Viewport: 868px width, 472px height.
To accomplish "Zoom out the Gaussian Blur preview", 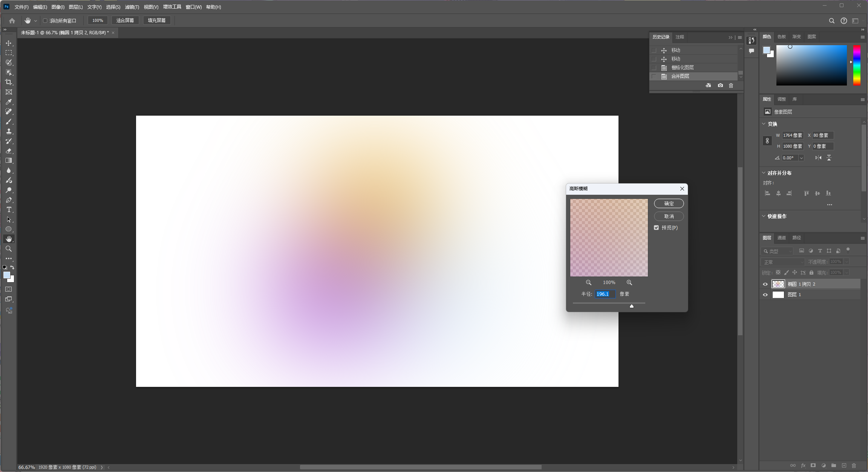I will click(589, 283).
